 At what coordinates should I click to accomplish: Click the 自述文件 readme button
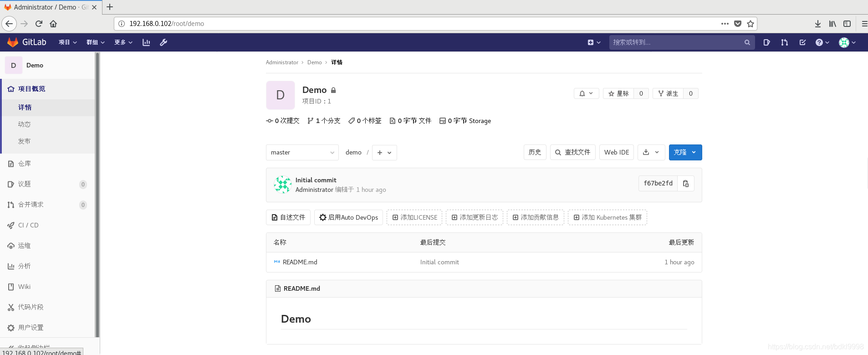point(288,217)
